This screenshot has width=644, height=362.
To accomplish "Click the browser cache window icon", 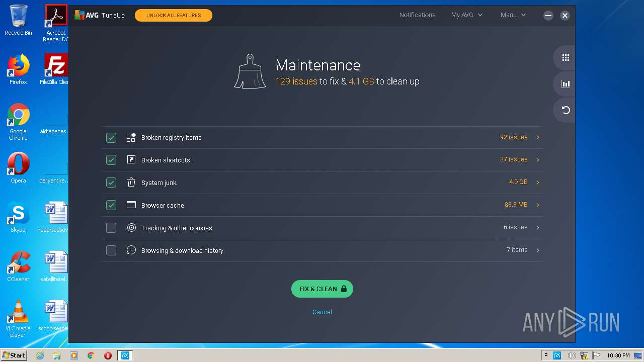I will [131, 205].
